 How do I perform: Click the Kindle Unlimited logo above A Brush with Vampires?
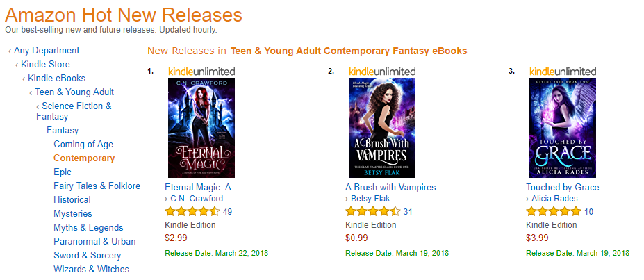(381, 71)
